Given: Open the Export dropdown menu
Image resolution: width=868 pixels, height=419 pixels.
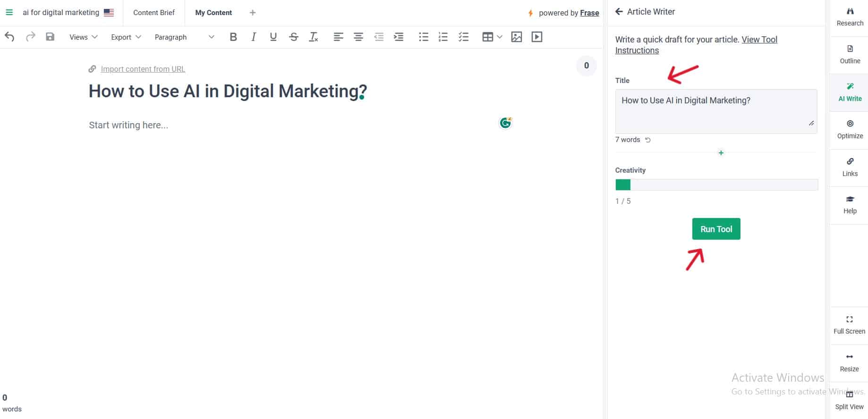Looking at the screenshot, I should pos(126,37).
